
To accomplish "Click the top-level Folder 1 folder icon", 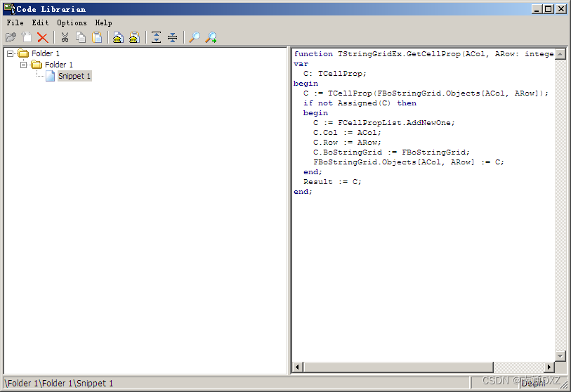I will pyautogui.click(x=23, y=53).
